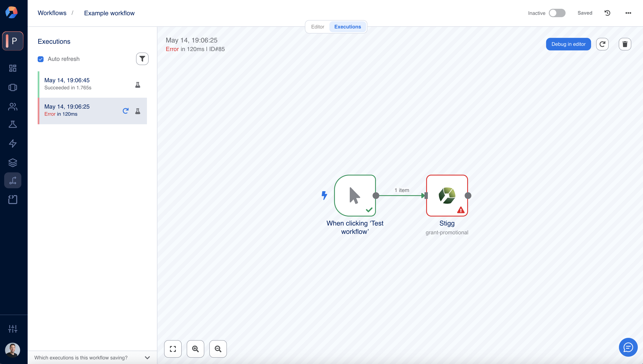Uncheck the Auto refresh checkbox

click(x=41, y=59)
